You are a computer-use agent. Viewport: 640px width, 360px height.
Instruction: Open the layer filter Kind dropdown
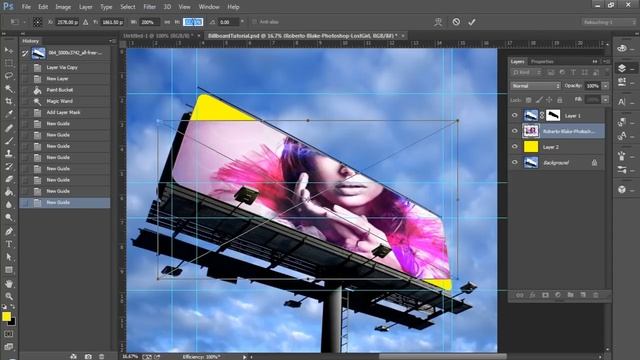pos(527,72)
